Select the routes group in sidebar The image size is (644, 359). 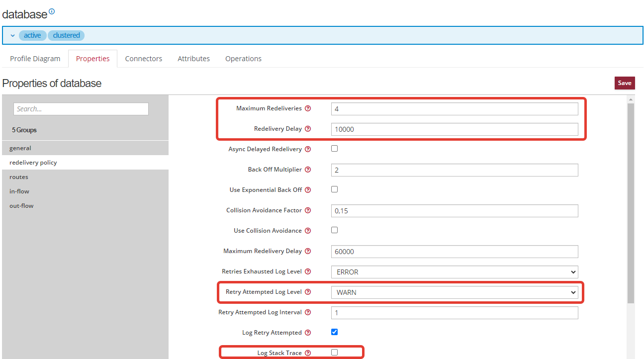[19, 177]
